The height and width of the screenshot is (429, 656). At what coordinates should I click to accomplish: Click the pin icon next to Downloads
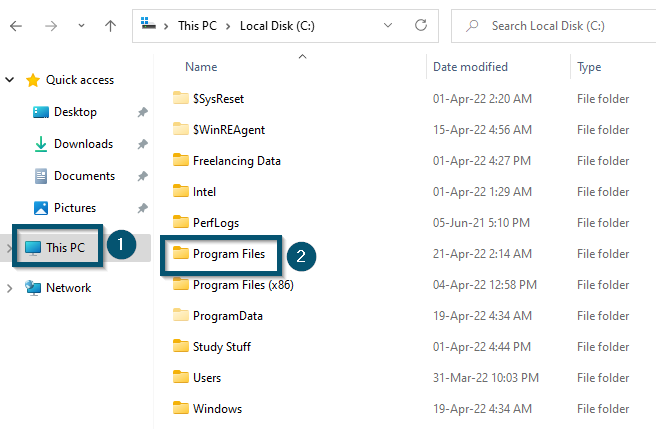[143, 144]
